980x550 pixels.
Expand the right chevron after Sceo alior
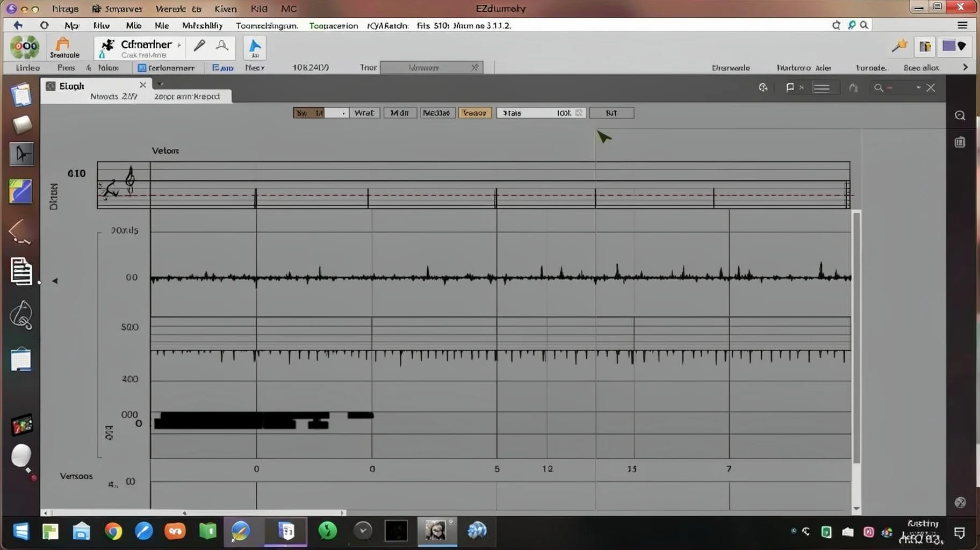[965, 67]
